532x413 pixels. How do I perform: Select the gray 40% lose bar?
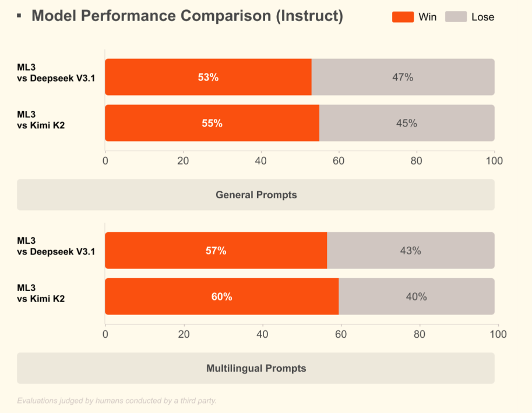pyautogui.click(x=416, y=297)
